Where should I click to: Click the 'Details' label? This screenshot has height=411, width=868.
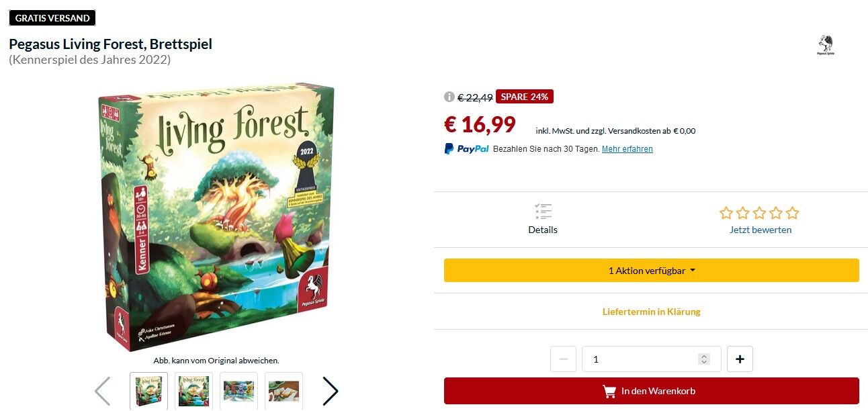click(543, 230)
